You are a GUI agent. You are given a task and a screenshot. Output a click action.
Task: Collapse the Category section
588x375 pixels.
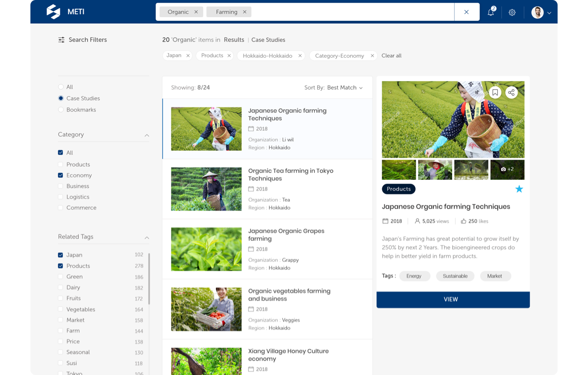pos(146,135)
